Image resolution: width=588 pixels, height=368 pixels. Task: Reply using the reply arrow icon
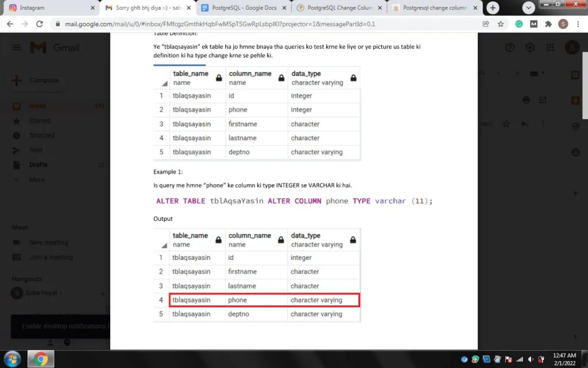pos(525,124)
